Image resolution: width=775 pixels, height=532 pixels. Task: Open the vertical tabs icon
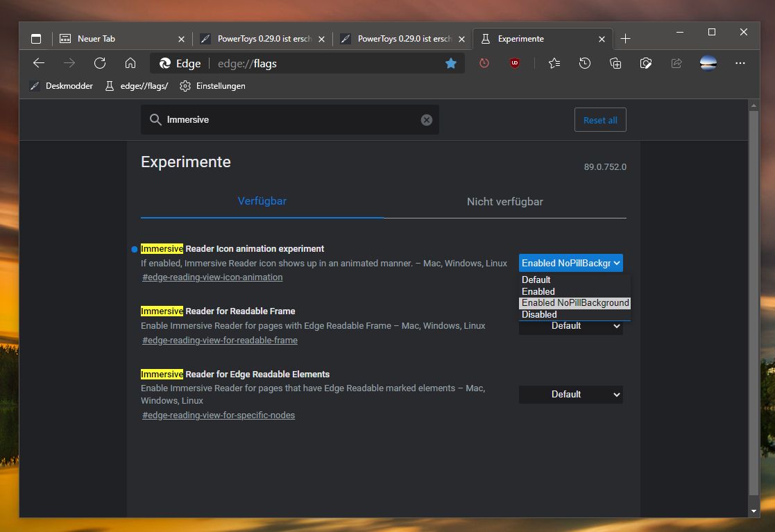click(36, 39)
